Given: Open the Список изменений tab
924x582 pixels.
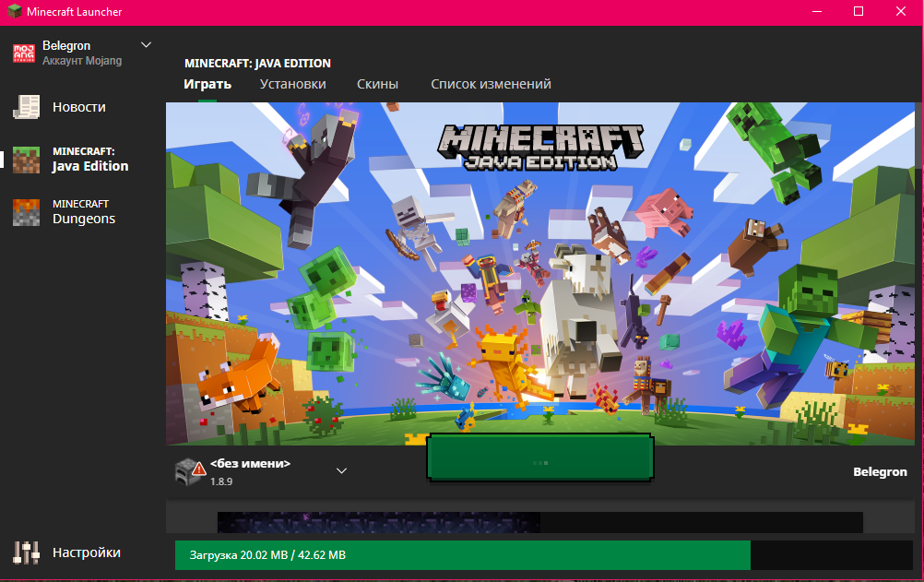Looking at the screenshot, I should pos(491,84).
